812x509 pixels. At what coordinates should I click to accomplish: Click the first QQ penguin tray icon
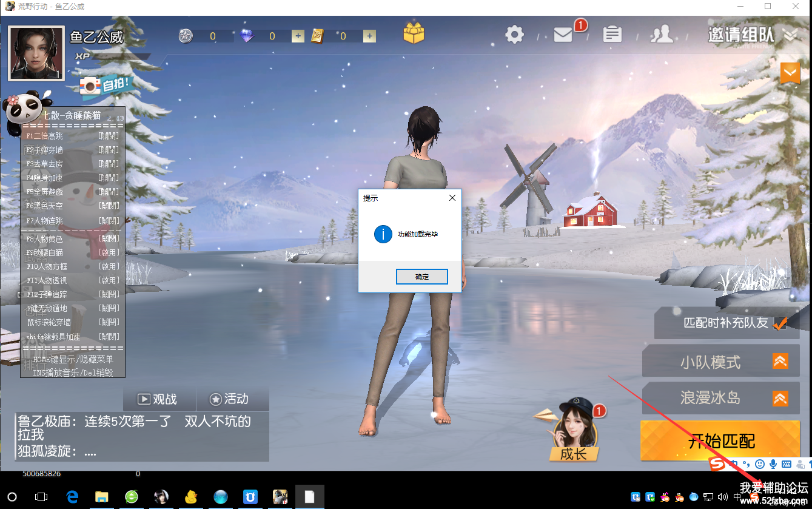coord(665,497)
